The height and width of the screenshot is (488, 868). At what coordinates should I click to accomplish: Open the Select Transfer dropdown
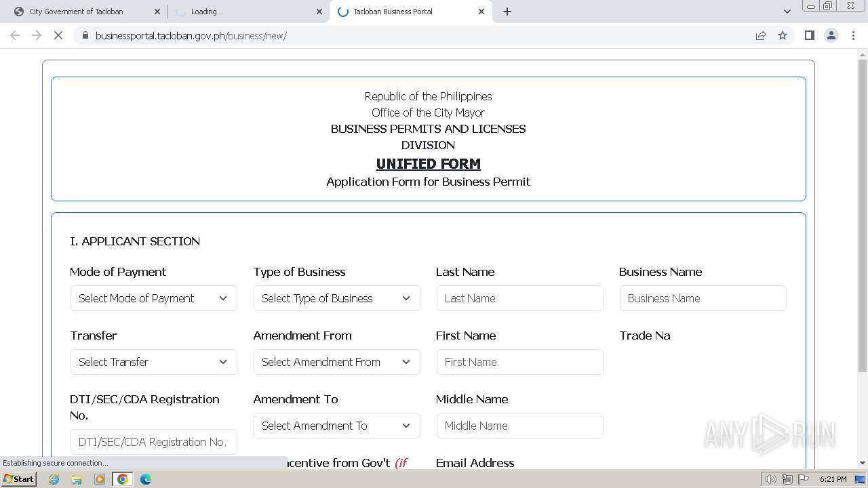pos(154,362)
